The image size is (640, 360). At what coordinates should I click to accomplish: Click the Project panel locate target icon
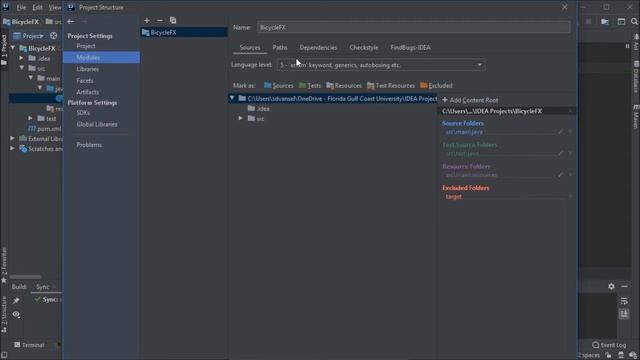(x=53, y=36)
